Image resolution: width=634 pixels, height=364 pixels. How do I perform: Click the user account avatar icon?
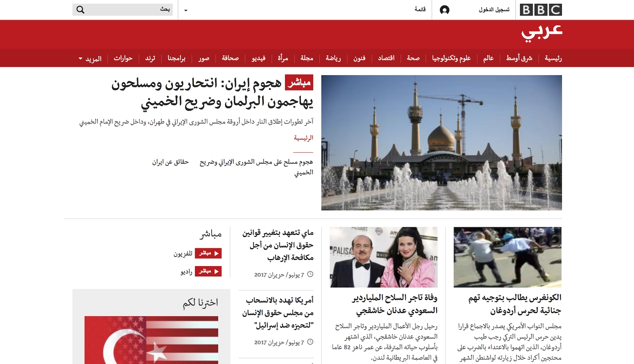444,10
